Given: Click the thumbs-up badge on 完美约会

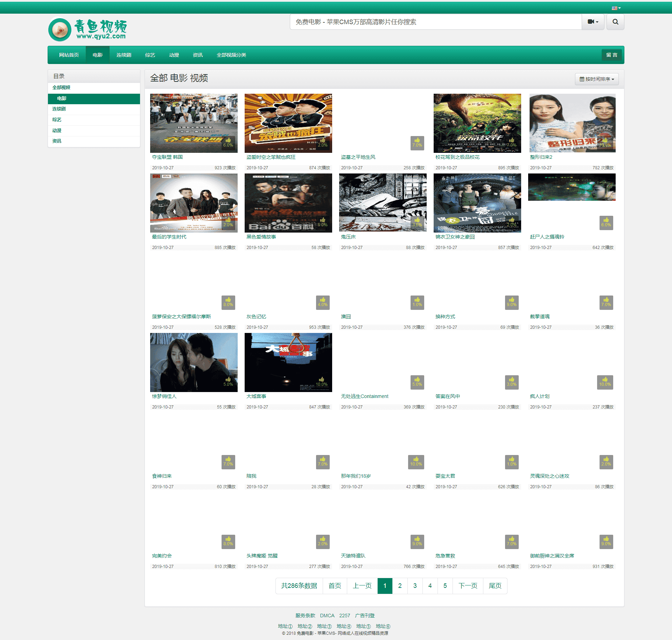Looking at the screenshot, I should click(x=228, y=541).
